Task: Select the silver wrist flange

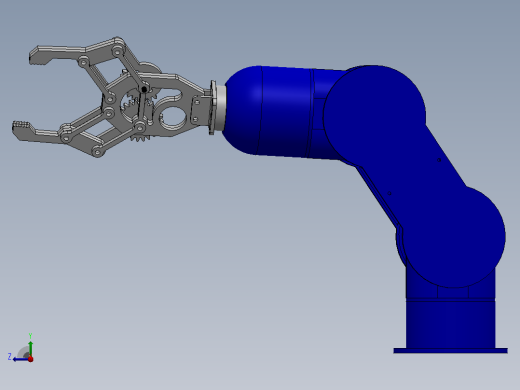Action: [x=220, y=108]
